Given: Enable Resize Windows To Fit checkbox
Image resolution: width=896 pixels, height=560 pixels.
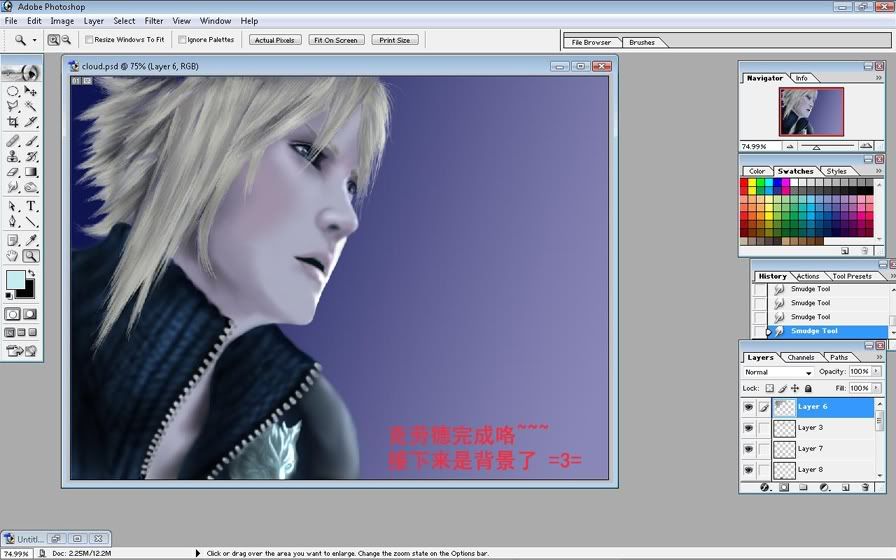Looking at the screenshot, I should [89, 40].
